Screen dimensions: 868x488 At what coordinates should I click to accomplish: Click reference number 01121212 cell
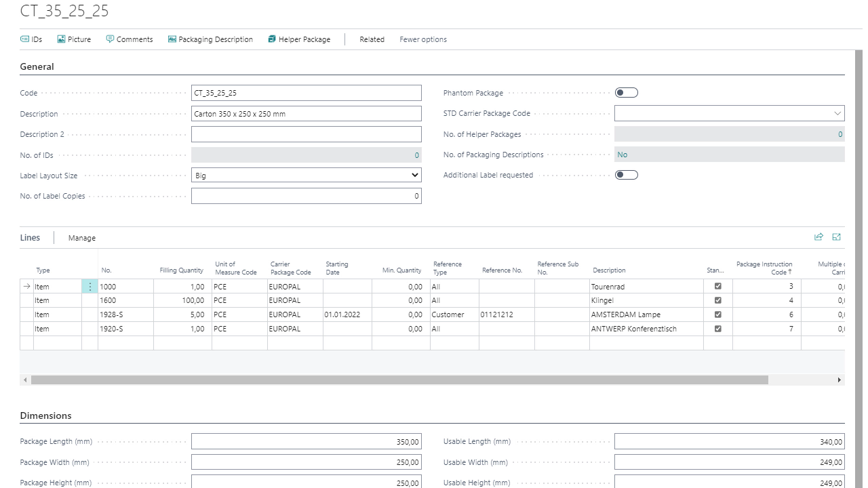click(507, 314)
